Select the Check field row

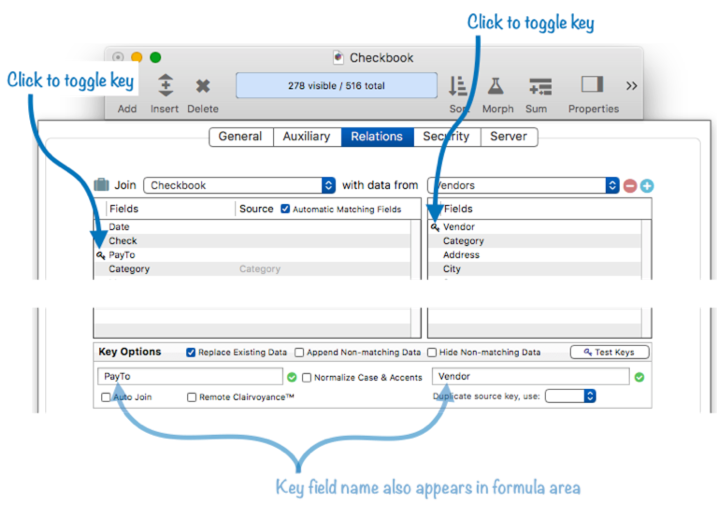tap(253, 241)
